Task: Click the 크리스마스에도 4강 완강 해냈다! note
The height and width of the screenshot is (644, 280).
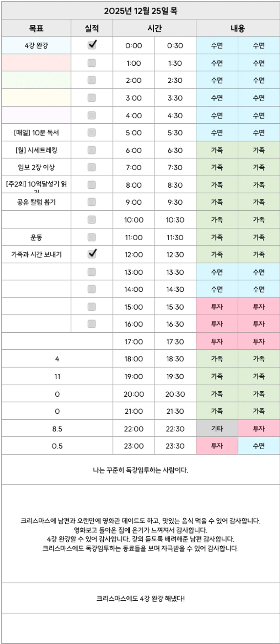Action: 140,599
